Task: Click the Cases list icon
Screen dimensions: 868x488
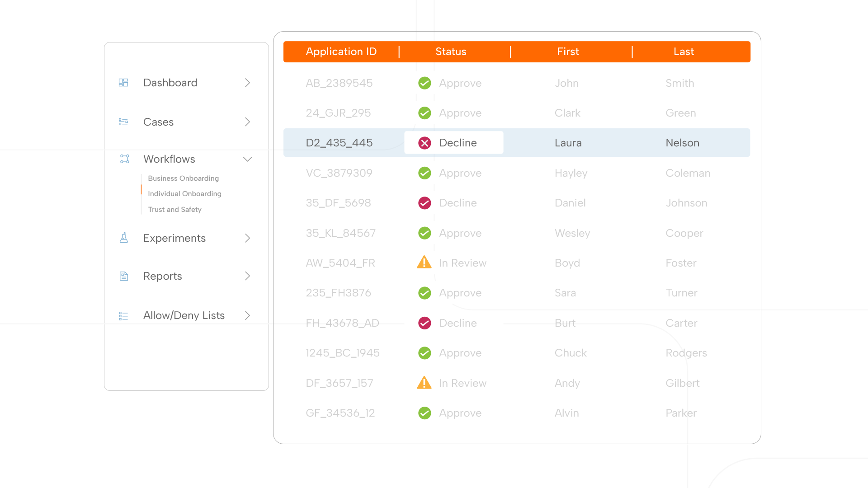Action: click(x=123, y=122)
